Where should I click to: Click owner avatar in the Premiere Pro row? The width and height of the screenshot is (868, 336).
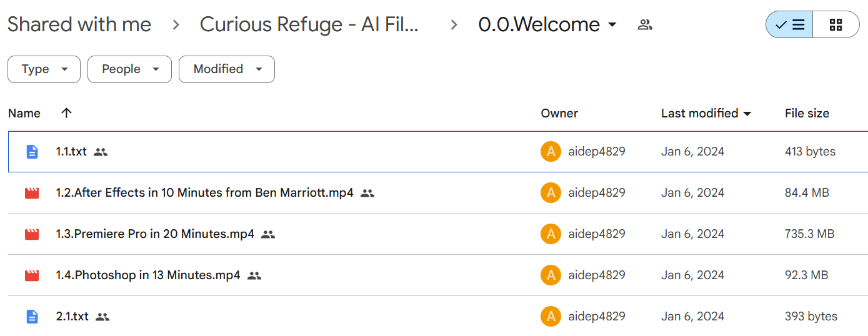pyautogui.click(x=551, y=234)
